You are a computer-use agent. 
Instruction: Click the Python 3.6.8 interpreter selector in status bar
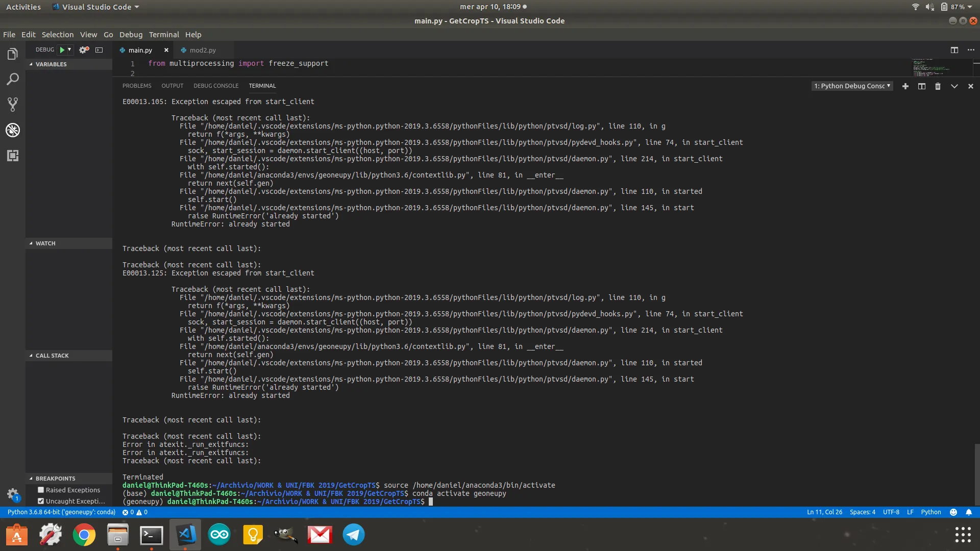pyautogui.click(x=61, y=512)
